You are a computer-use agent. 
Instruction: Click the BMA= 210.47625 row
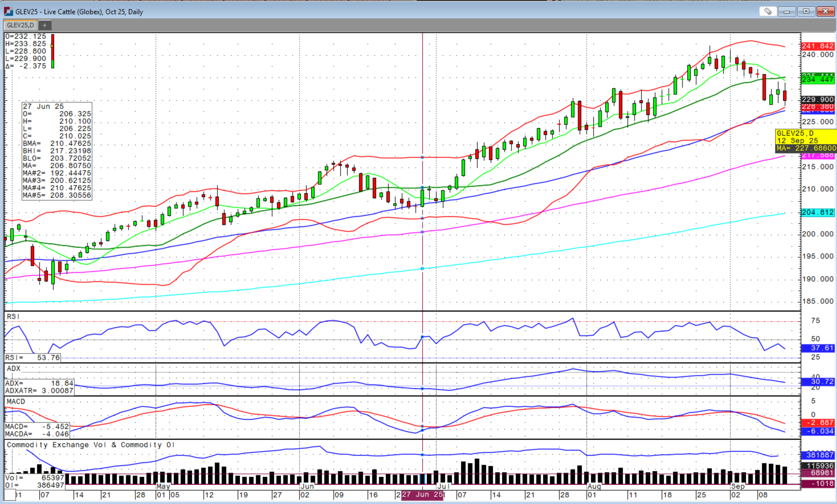57,143
